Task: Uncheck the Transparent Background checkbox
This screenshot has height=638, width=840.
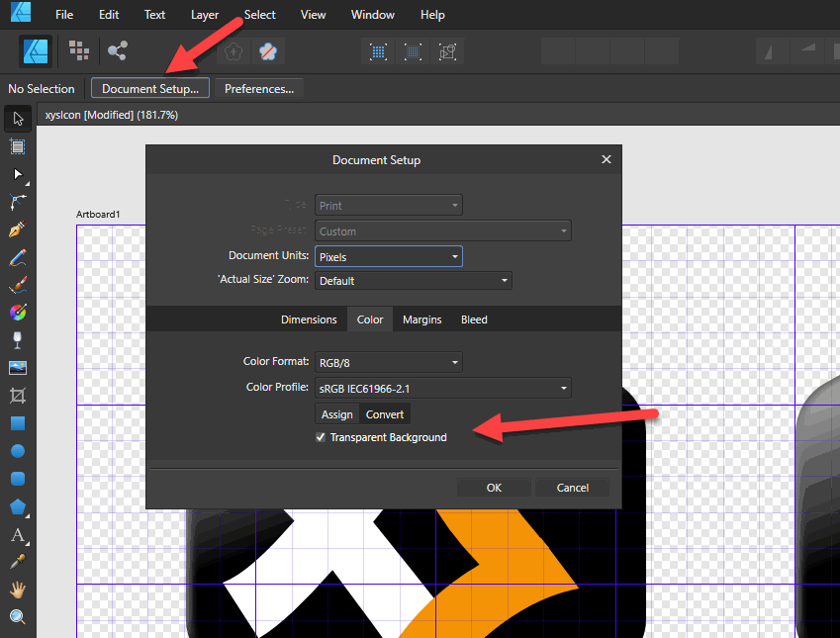Action: pos(321,437)
